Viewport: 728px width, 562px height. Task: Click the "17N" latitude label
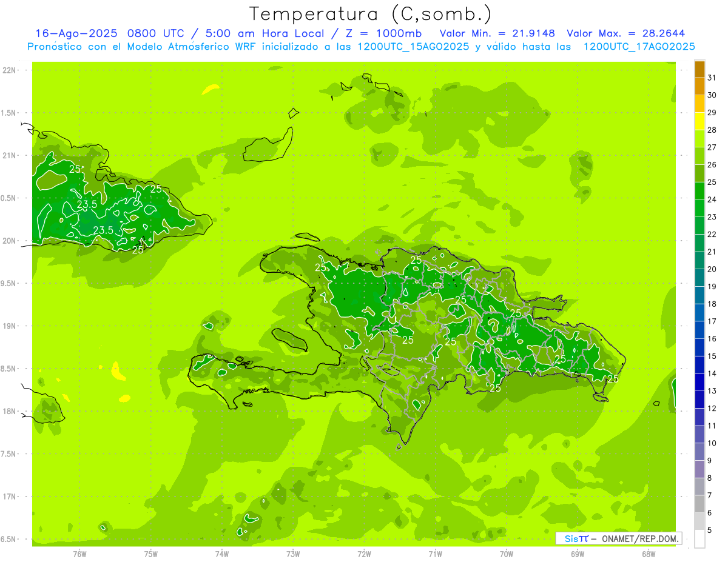point(10,497)
